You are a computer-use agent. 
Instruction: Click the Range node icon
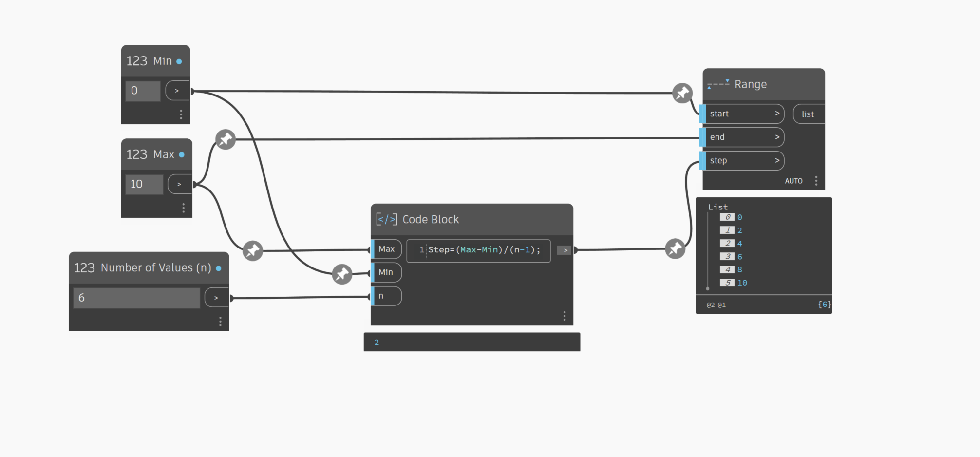(x=718, y=84)
